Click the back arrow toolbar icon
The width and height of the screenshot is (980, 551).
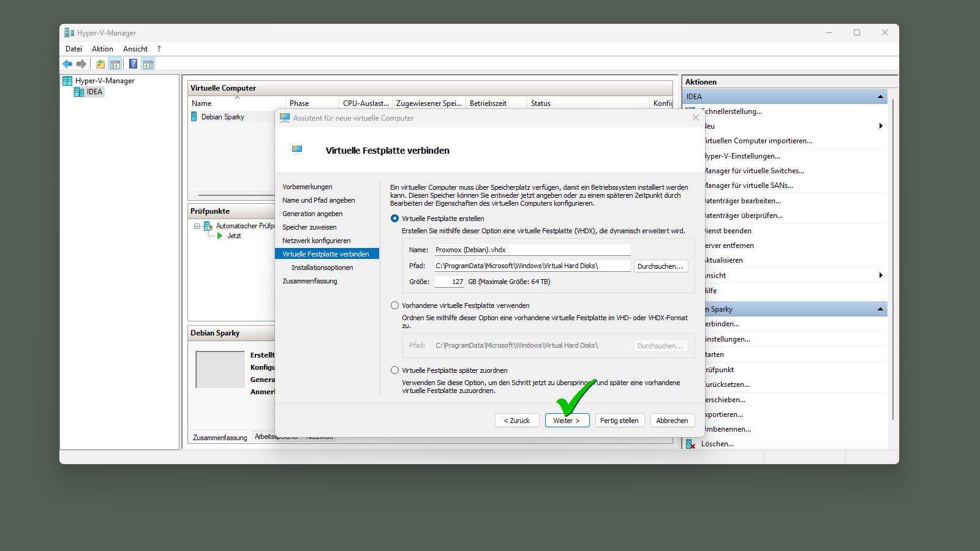pos(67,64)
